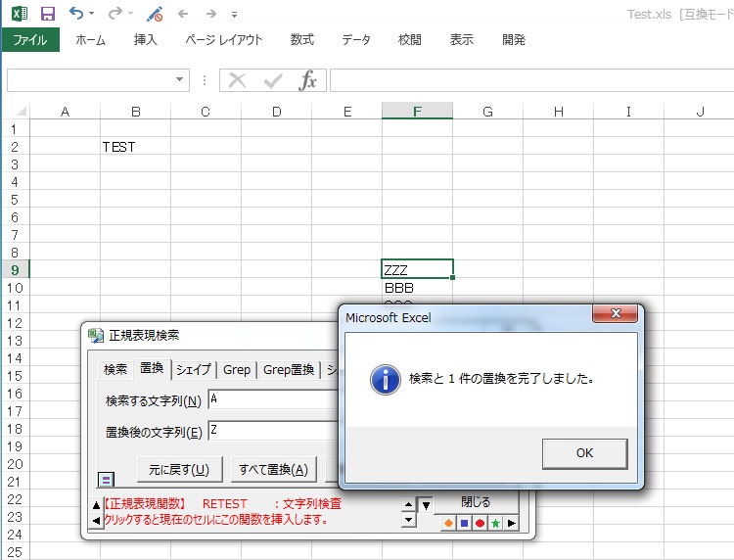The width and height of the screenshot is (734, 560).
Task: Click the Save icon in quick access toolbar
Action: (x=48, y=14)
